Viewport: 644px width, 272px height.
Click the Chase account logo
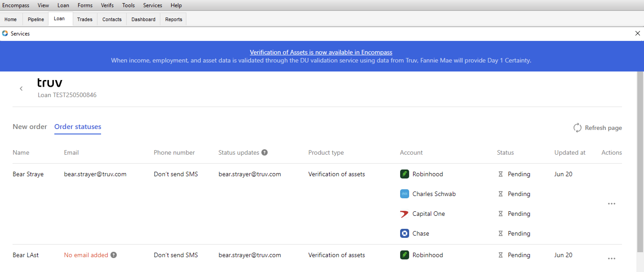(404, 234)
